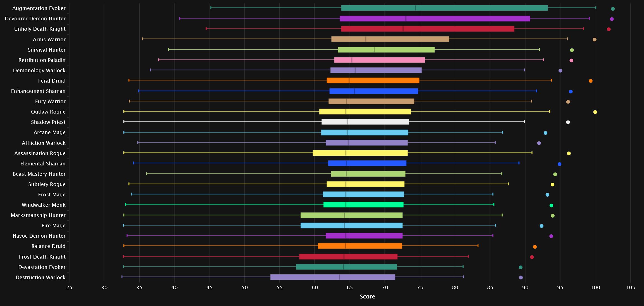This screenshot has width=644, height=306.
Task: Select the Devastation Evoker label
Action: pyautogui.click(x=42, y=267)
